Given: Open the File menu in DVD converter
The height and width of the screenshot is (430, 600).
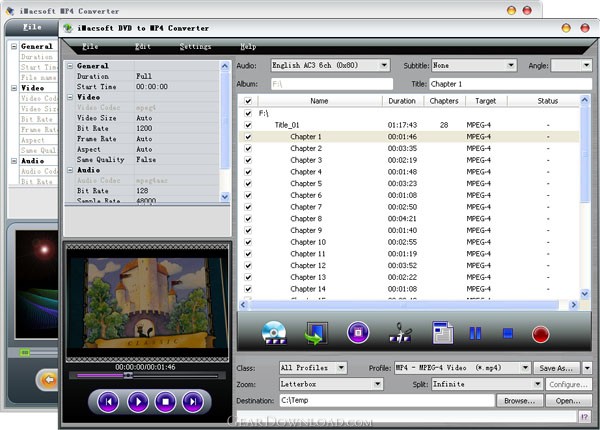Looking at the screenshot, I should (90, 47).
